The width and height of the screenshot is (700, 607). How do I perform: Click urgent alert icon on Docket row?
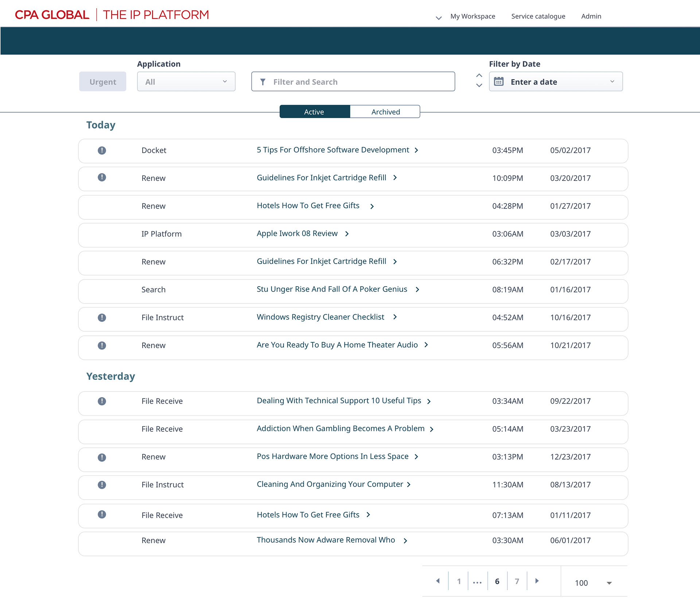pos(102,150)
